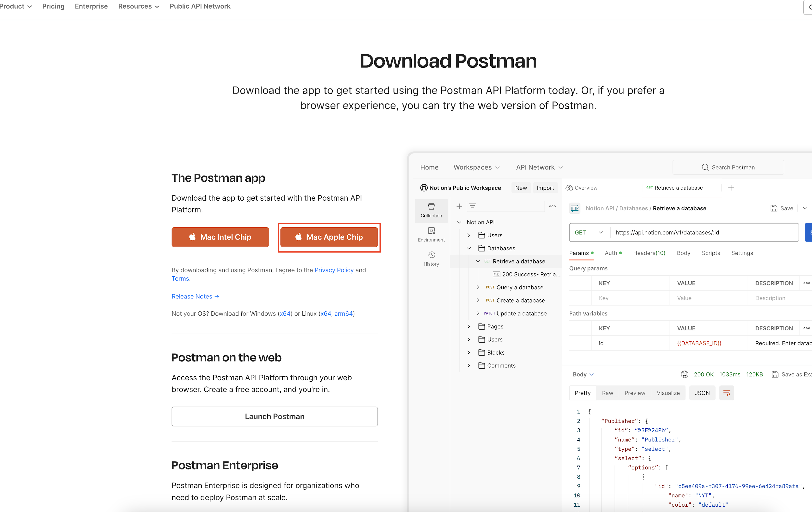The height and width of the screenshot is (512, 812).
Task: Click the plus icon above Notion API tree
Action: point(459,206)
